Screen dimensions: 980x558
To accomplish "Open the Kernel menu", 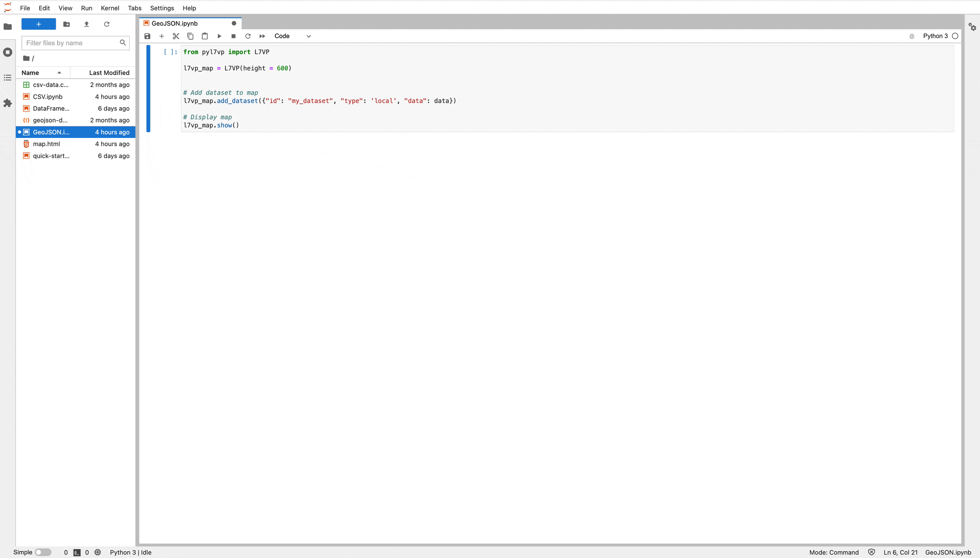I will click(x=110, y=8).
